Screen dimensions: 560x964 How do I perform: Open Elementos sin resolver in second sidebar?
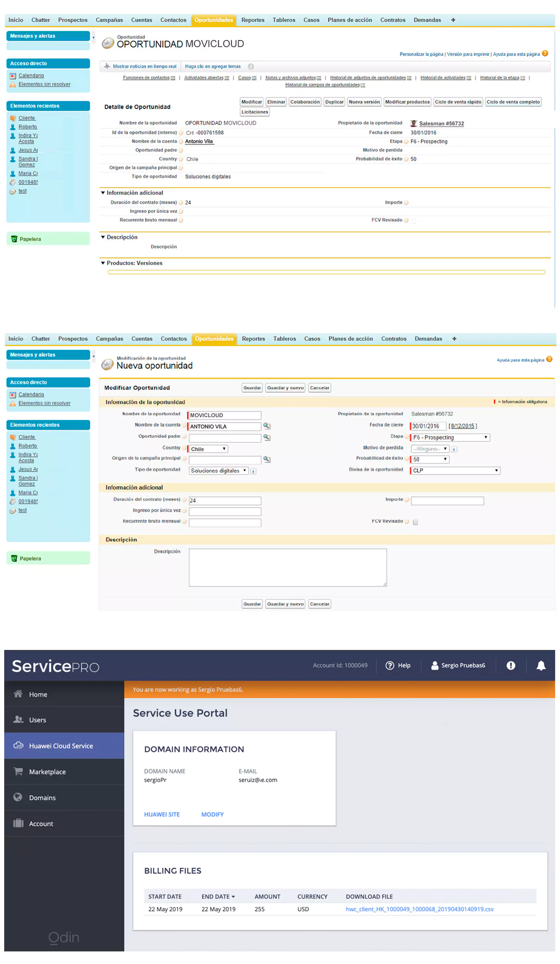[44, 403]
